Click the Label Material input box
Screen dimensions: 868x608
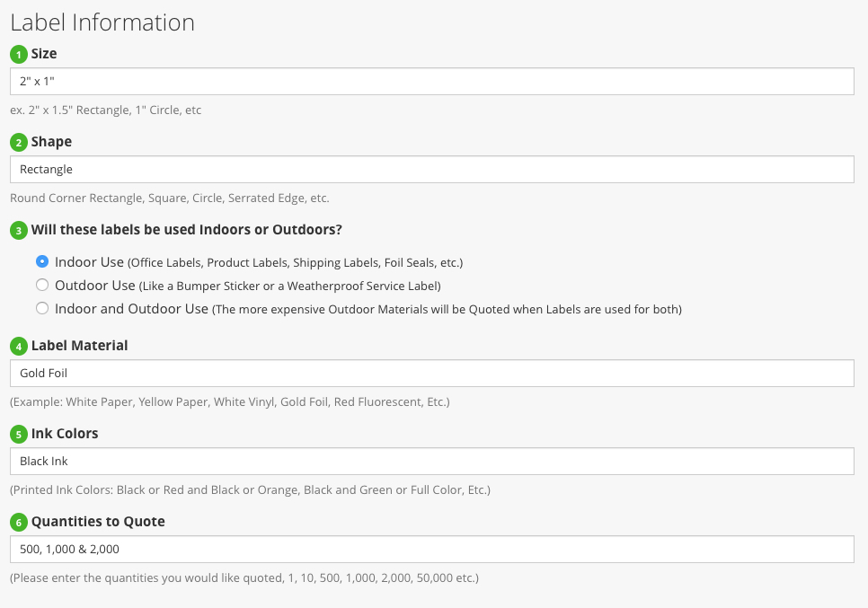tap(431, 374)
